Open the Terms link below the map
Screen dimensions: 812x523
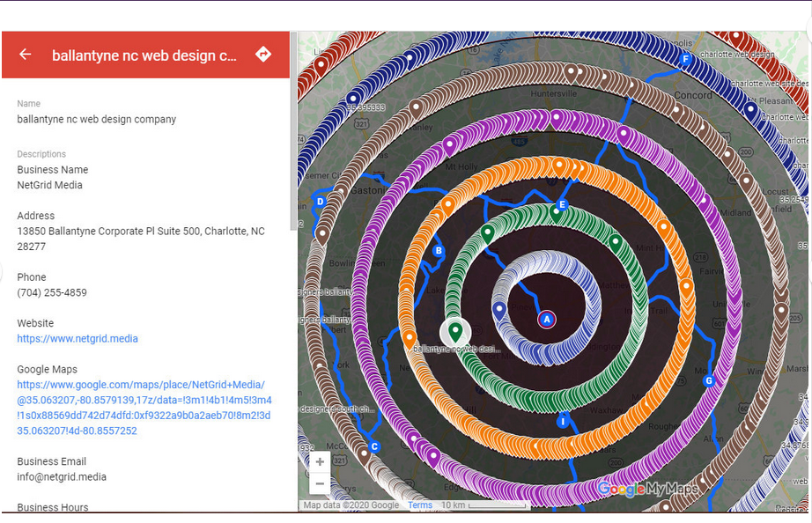point(420,505)
